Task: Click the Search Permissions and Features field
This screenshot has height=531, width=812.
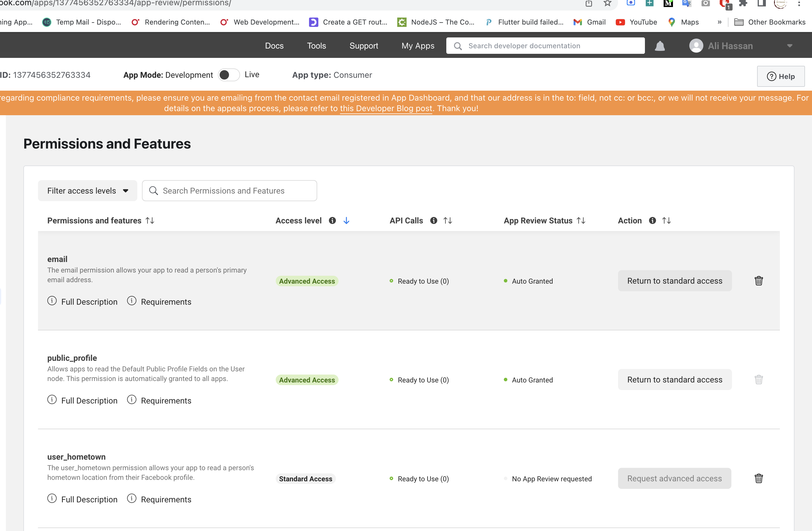Action: [x=229, y=191]
